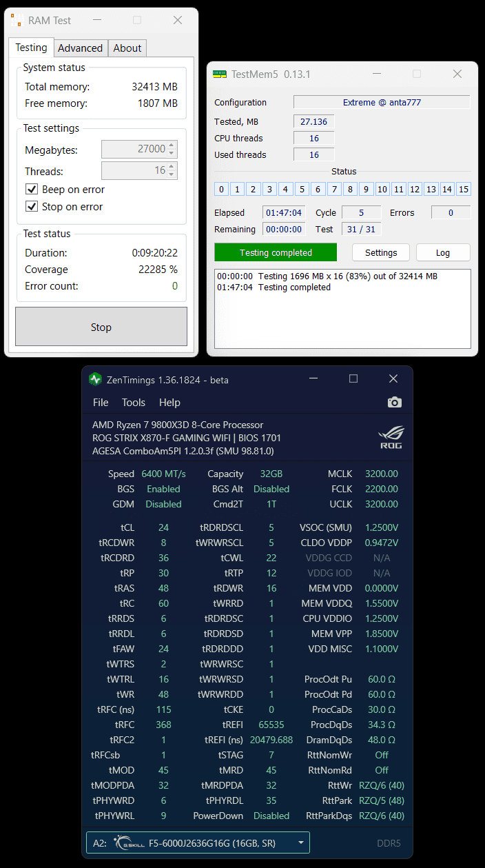Click the VSOC (SMU) value 1.2500V
Viewport: 485px width, 868px height.
[382, 527]
